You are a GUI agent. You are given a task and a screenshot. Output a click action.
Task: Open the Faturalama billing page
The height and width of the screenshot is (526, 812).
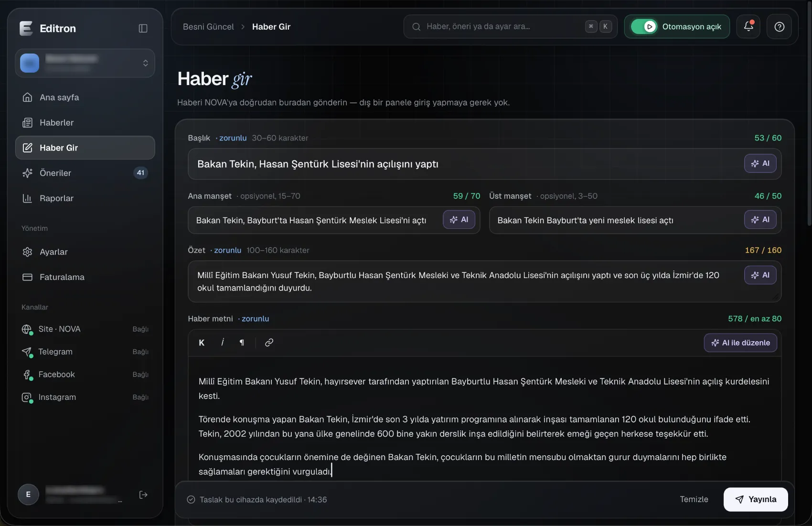coord(85,277)
